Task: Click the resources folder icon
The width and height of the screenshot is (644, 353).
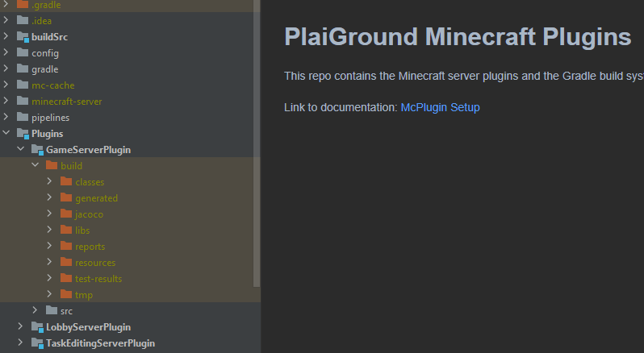Action: 66,262
